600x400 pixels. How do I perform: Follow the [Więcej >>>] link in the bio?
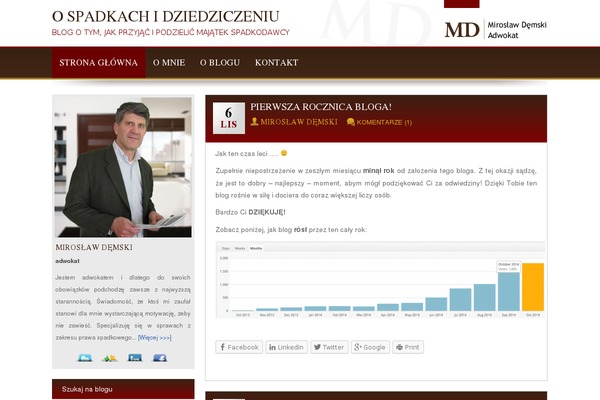[x=155, y=338]
